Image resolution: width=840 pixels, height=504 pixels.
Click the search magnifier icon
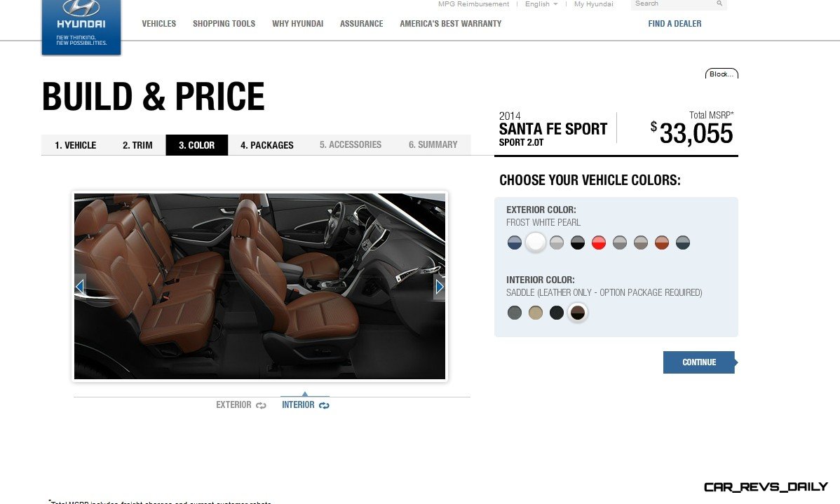pyautogui.click(x=719, y=4)
